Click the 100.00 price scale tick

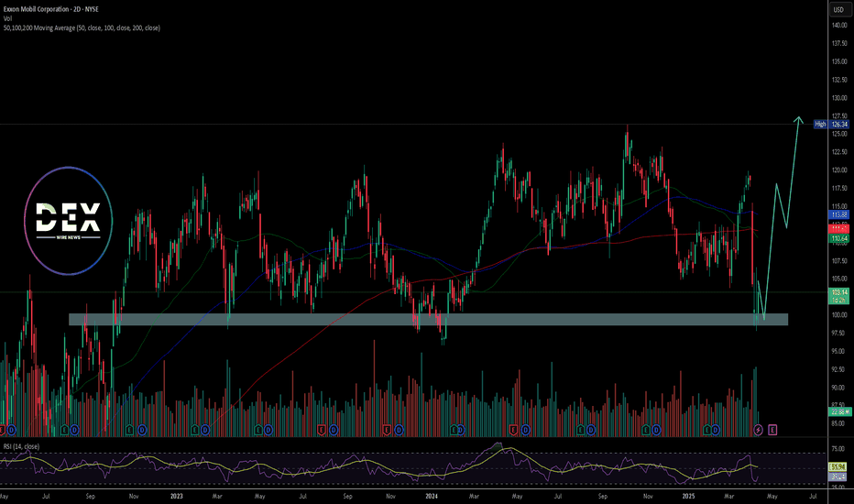click(838, 315)
